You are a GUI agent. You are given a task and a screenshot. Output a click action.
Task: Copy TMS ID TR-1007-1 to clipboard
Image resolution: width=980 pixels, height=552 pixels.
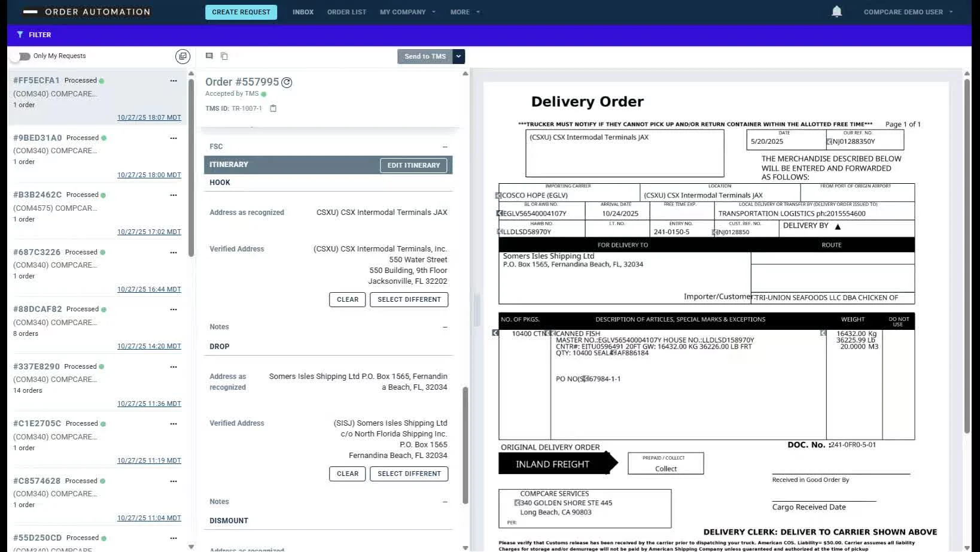[x=273, y=108]
